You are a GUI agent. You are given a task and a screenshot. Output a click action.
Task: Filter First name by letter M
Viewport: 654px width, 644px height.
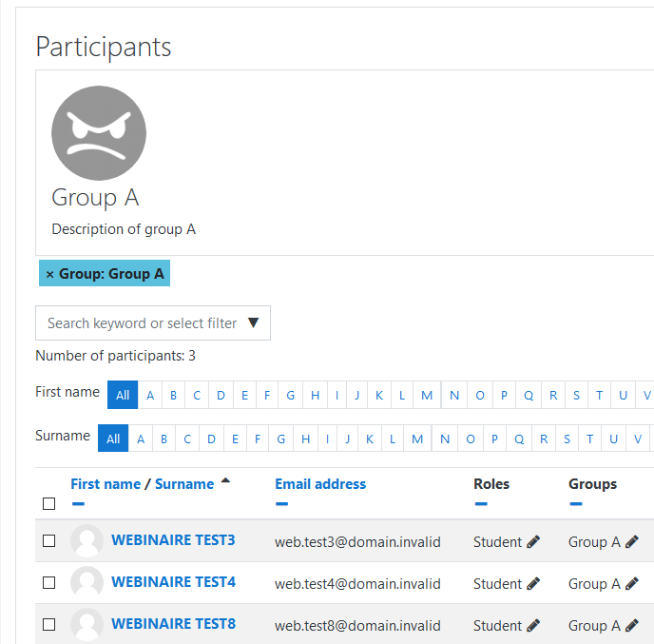[x=427, y=395]
